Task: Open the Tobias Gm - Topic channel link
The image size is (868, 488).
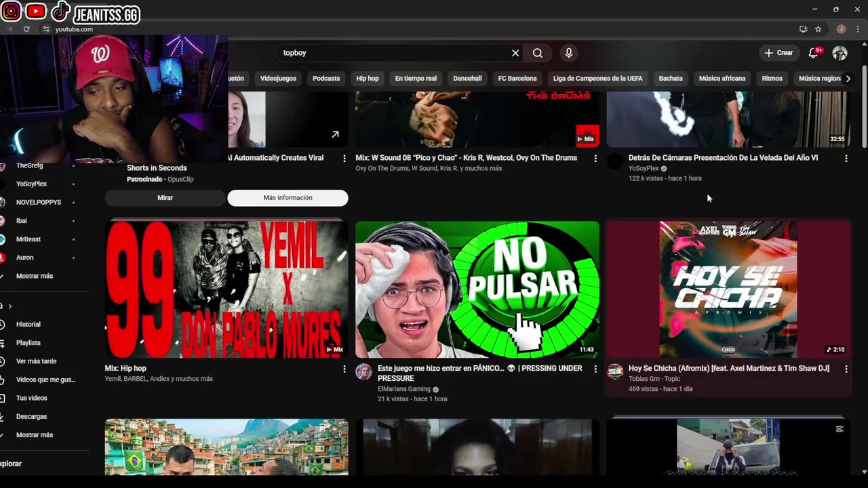Action: [x=654, y=379]
